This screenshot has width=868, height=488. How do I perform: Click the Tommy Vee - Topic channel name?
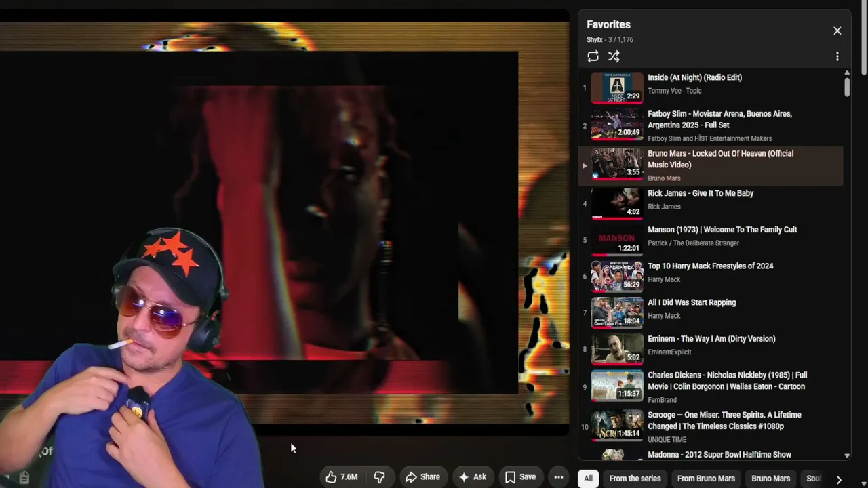click(x=674, y=91)
